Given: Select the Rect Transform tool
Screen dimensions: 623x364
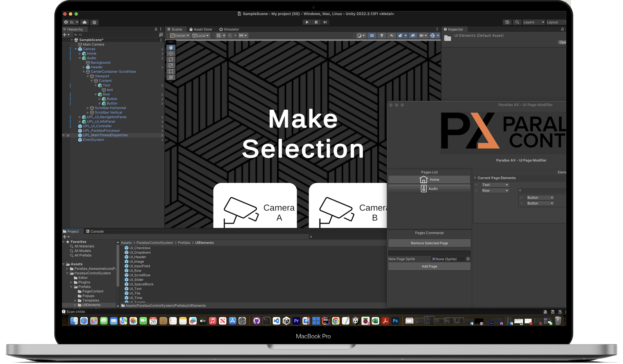Looking at the screenshot, I should (x=171, y=71).
